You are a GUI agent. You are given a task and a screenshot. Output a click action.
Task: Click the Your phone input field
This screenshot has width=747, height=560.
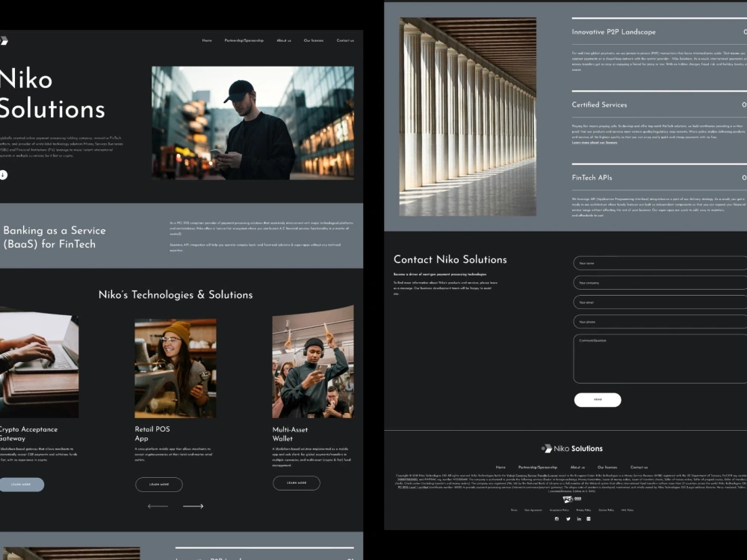coord(660,321)
